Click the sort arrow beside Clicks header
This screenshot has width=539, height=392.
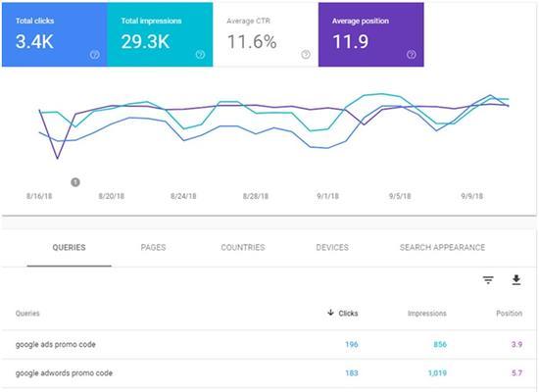330,313
